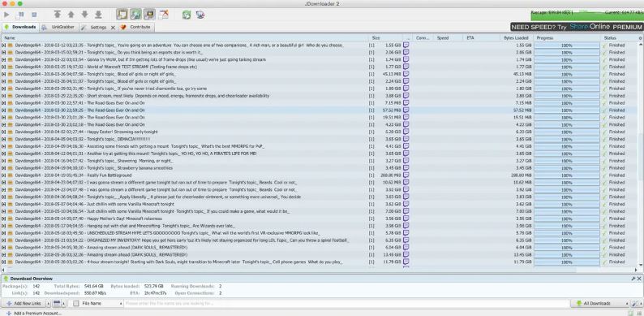Move selection down one position
Viewport: 644px width, 316px height.
(84, 15)
